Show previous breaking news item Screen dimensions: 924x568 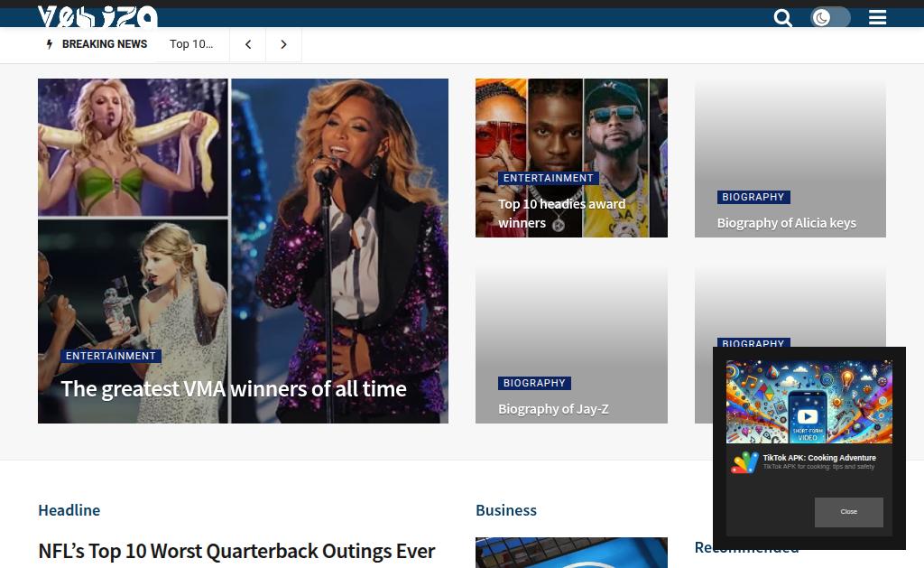[x=248, y=44]
